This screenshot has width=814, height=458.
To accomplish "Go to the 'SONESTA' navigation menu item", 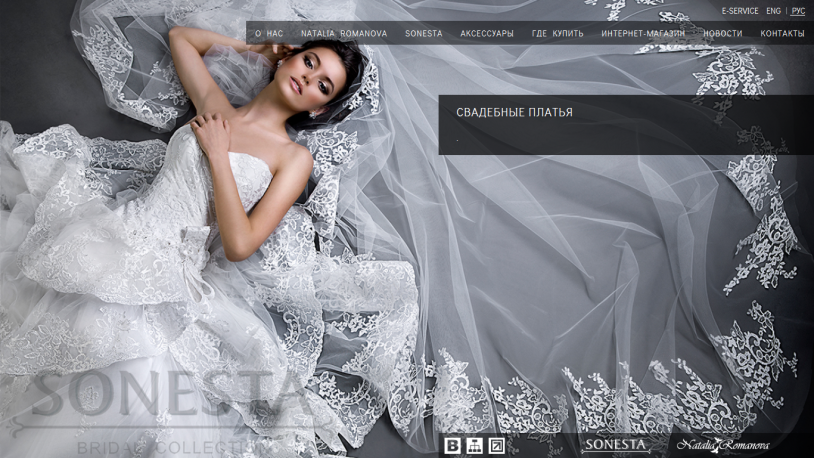I will pyautogui.click(x=423, y=34).
